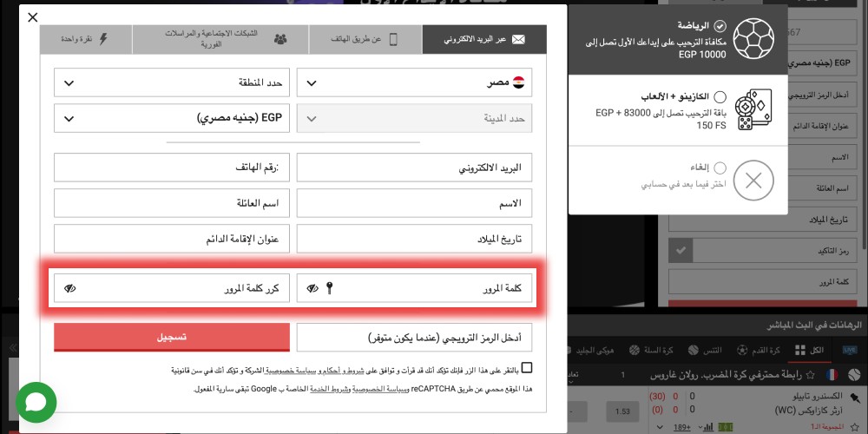
Task: Click the الرهانات في البث المباشر heading
Action: 814,325
